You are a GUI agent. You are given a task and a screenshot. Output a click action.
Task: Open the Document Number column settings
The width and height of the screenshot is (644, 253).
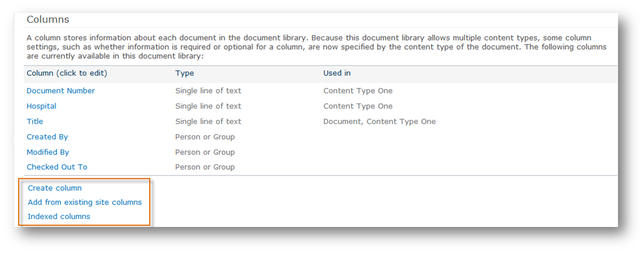point(60,91)
